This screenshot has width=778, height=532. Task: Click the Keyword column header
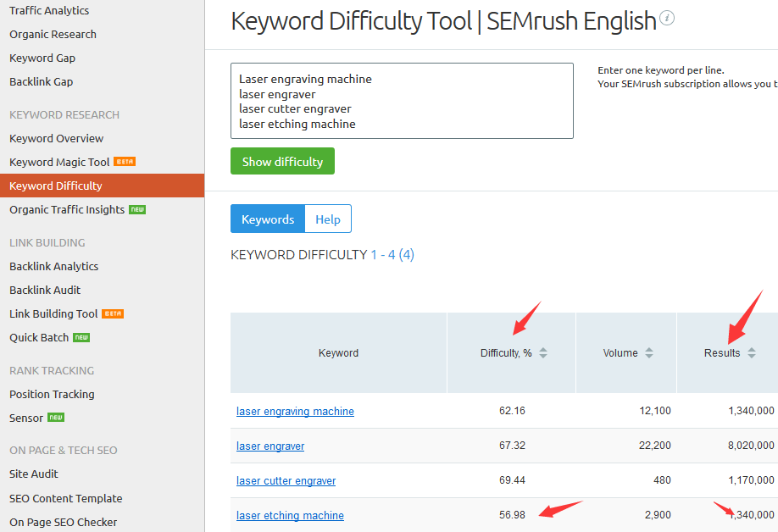338,353
